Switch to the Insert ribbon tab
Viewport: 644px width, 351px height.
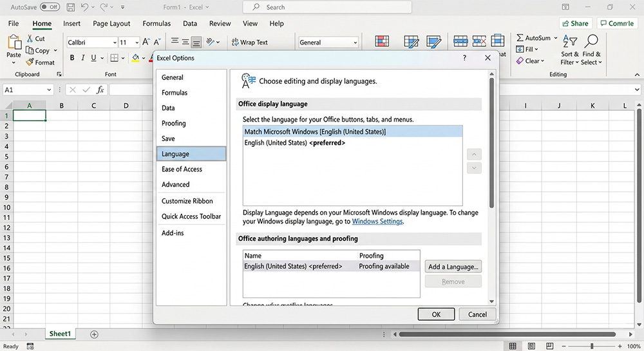coord(72,23)
